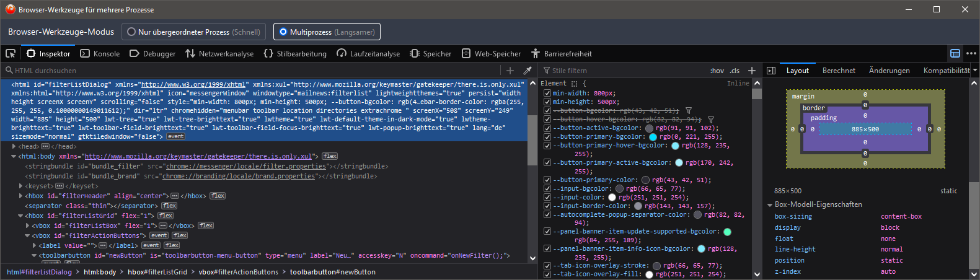Open the Netzwerkanalyse tab
Image resolution: width=980 pixels, height=280 pixels.
click(219, 54)
